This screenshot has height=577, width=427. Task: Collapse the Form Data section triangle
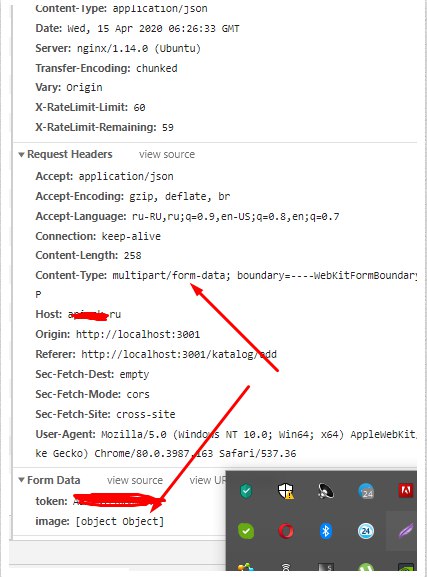click(x=22, y=480)
